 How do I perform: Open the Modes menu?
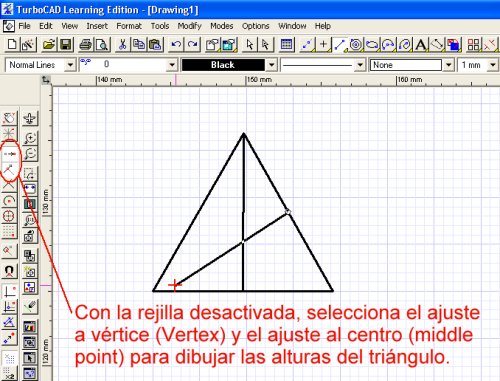[x=222, y=26]
